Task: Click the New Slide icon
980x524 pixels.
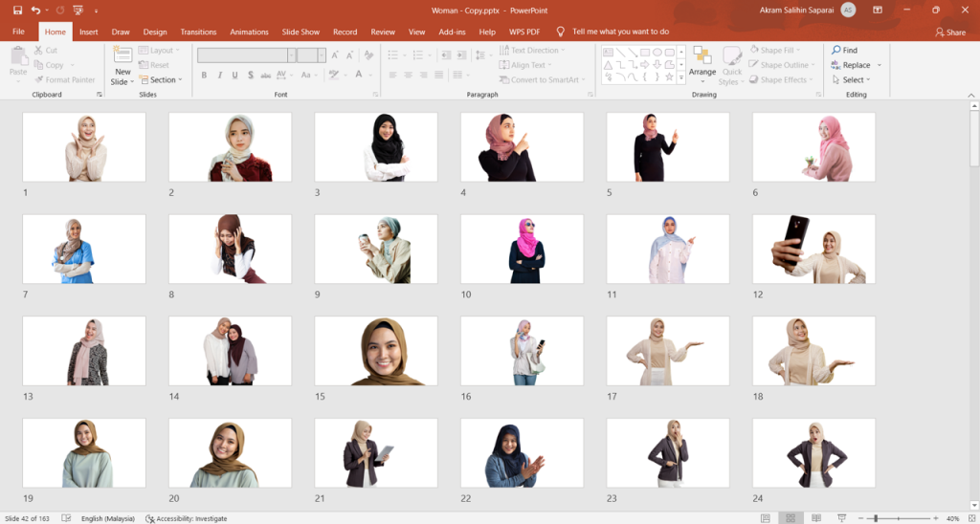Action: [122, 56]
